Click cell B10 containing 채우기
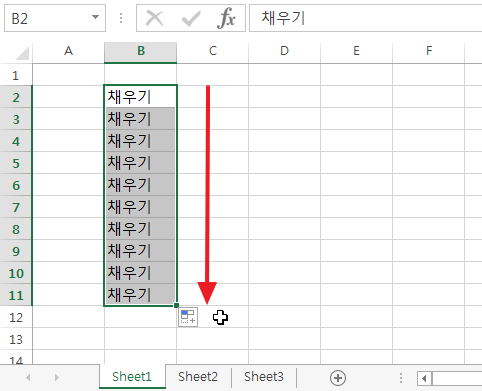The height and width of the screenshot is (391, 482). click(x=140, y=273)
